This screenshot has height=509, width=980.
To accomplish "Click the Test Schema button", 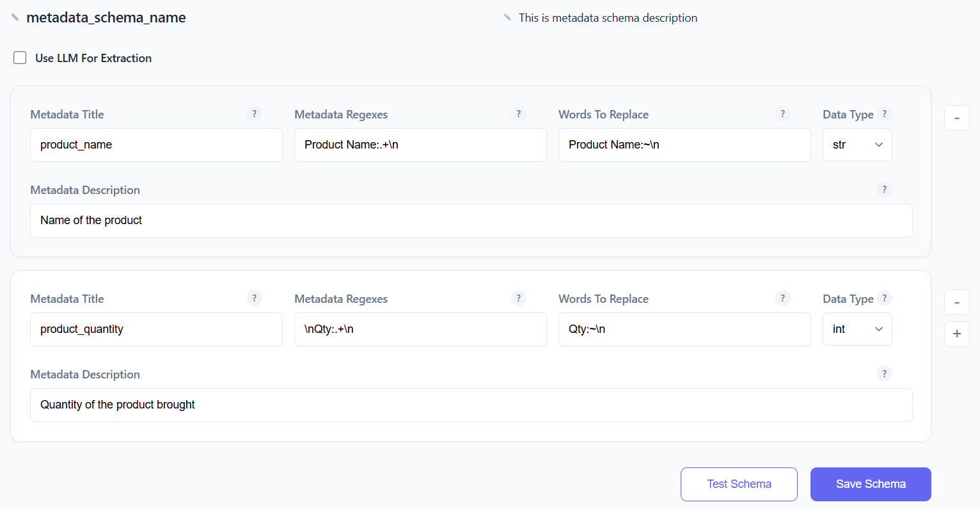I will 739,484.
